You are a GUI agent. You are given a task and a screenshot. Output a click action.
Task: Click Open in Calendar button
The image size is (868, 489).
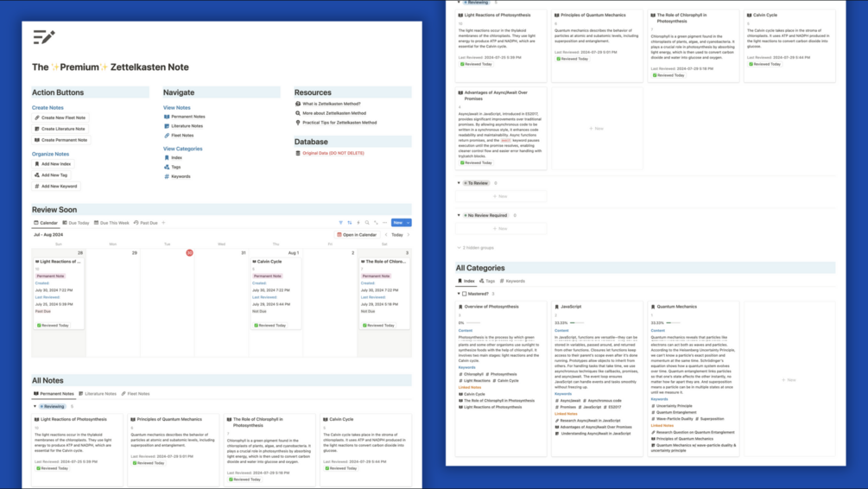357,235
